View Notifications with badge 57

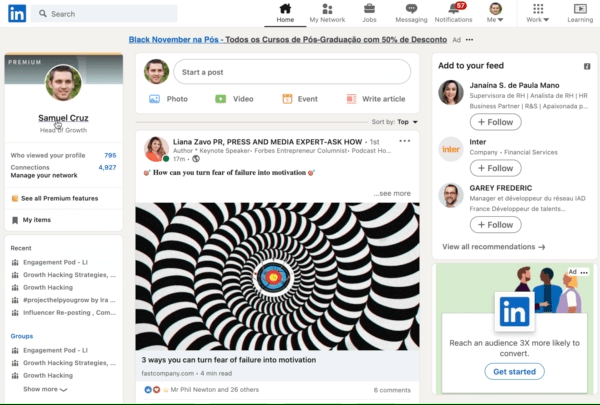click(x=453, y=13)
